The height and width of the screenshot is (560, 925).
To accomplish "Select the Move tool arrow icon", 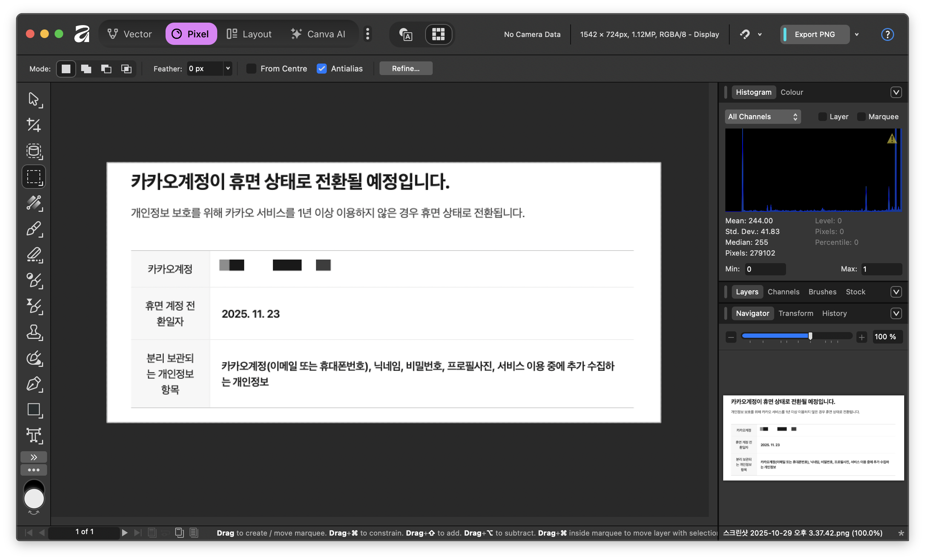I will click(34, 99).
